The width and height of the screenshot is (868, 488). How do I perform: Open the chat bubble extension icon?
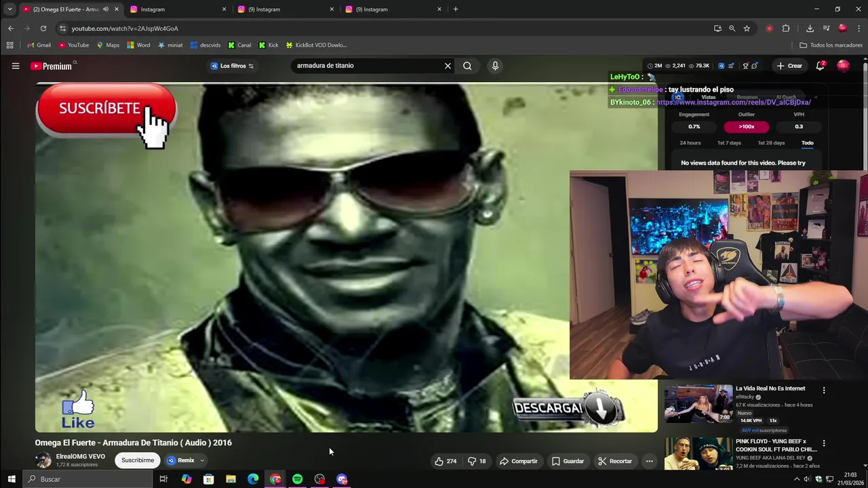[x=754, y=66]
